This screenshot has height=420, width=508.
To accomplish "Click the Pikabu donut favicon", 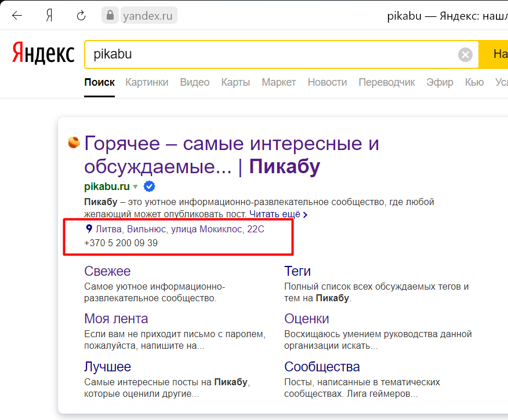I will pos(74,143).
